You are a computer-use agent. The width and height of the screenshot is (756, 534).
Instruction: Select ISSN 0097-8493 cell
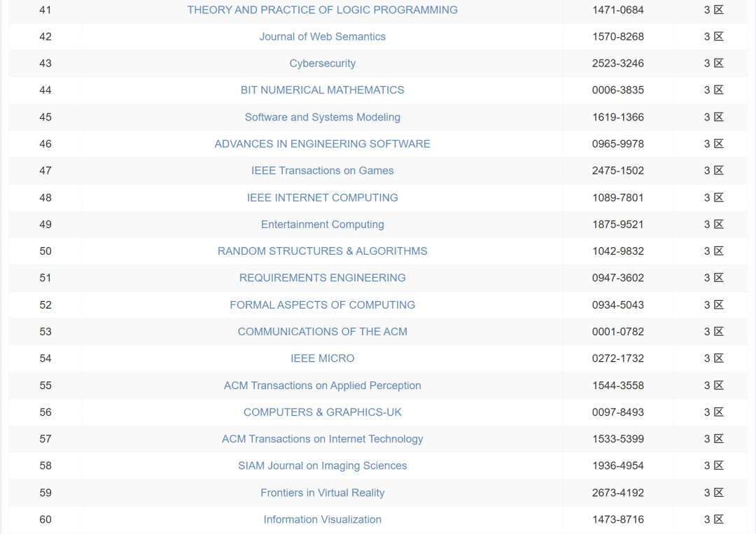point(617,412)
